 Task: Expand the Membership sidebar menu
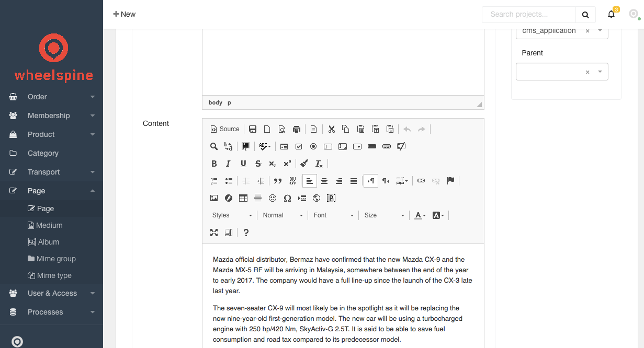[x=51, y=115]
